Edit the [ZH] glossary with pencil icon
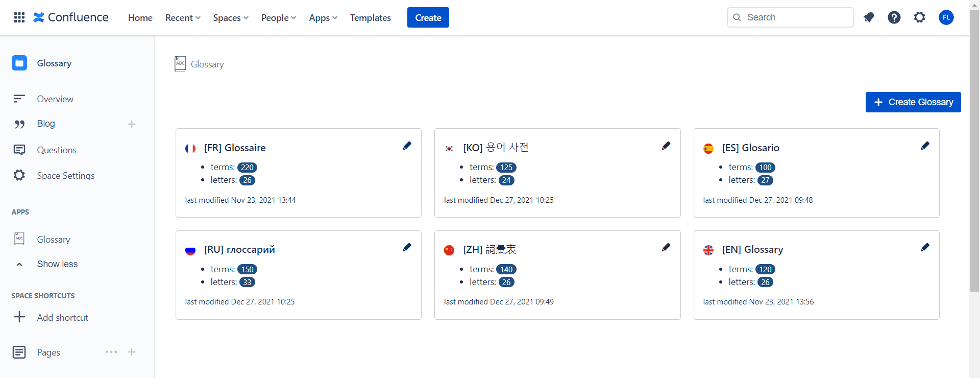Viewport: 980px width, 378px height. click(x=666, y=247)
